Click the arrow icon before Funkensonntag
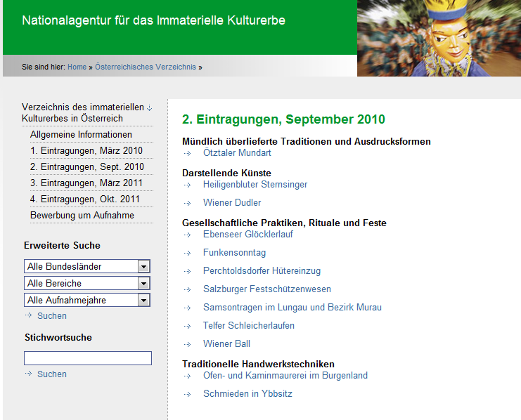The image size is (521, 420). (187, 253)
